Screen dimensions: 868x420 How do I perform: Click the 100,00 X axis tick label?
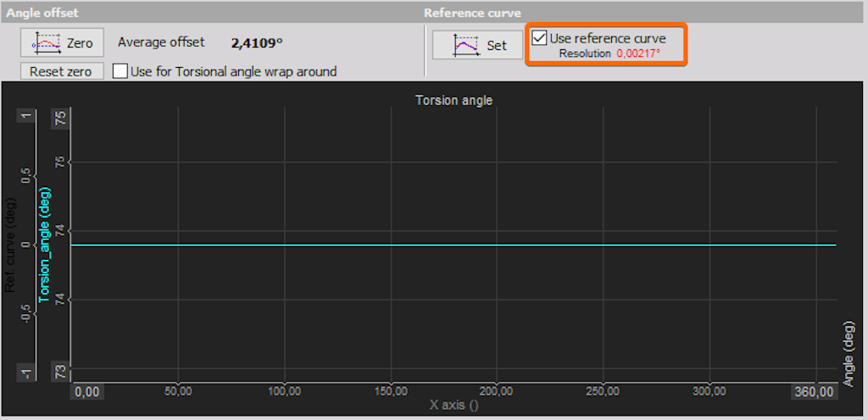tap(284, 392)
